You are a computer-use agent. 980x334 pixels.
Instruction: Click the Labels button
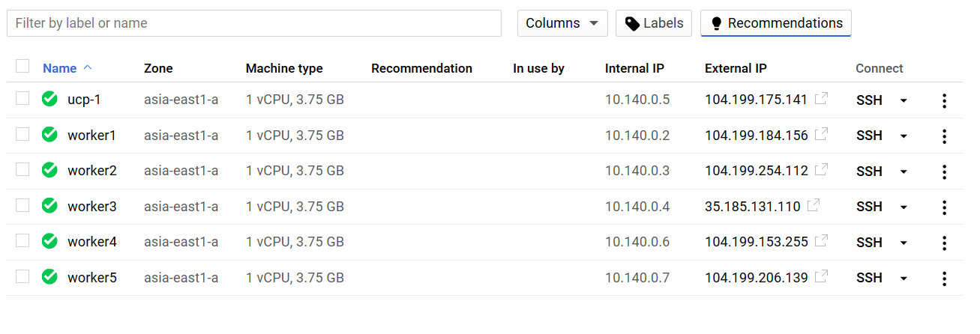[x=653, y=23]
